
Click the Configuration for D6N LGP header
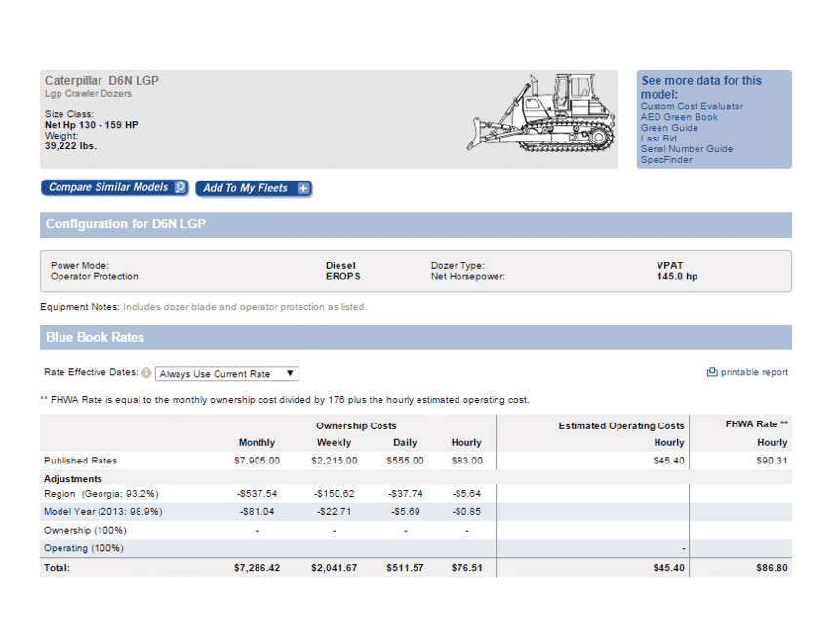(126, 224)
